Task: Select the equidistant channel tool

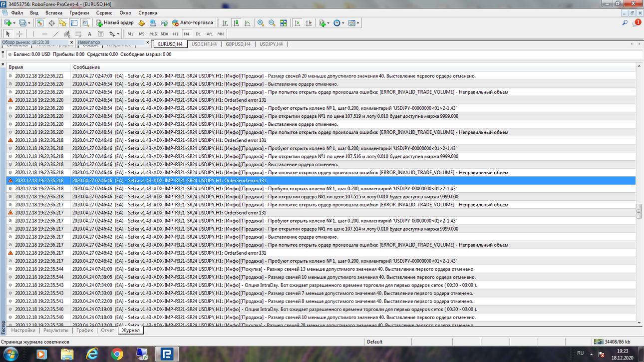Action: (67, 34)
